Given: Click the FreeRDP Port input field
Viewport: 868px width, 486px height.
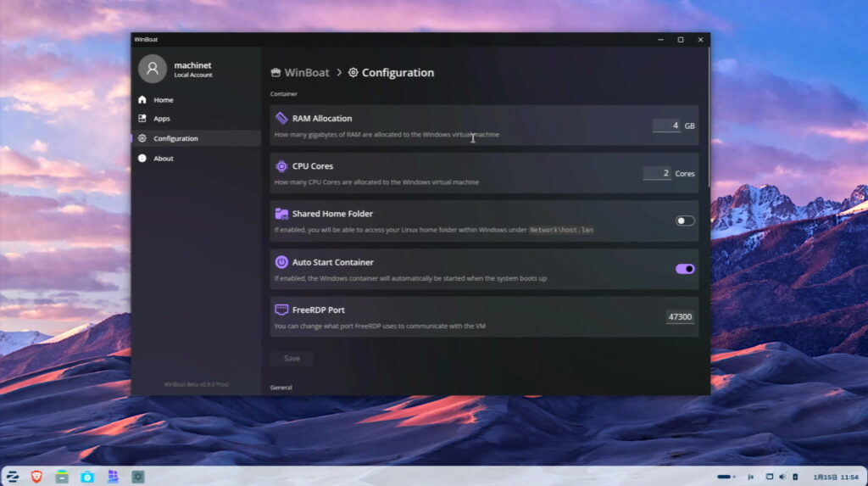Looking at the screenshot, I should (680, 316).
